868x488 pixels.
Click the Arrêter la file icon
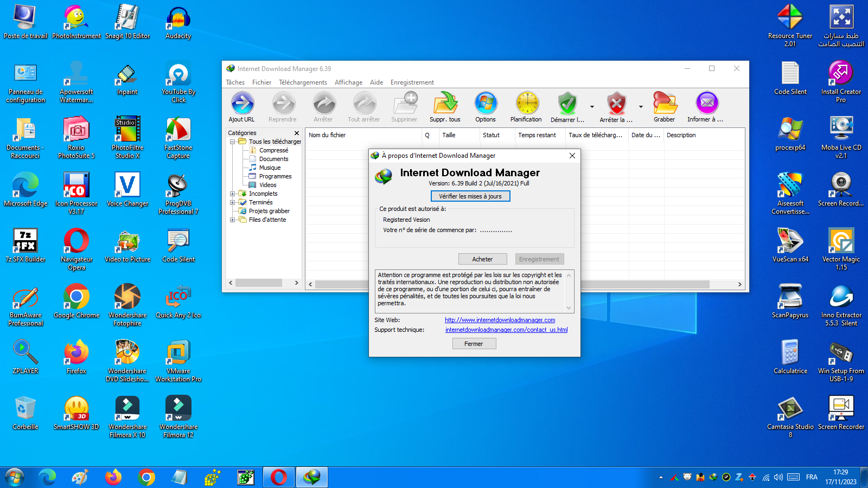coord(616,107)
